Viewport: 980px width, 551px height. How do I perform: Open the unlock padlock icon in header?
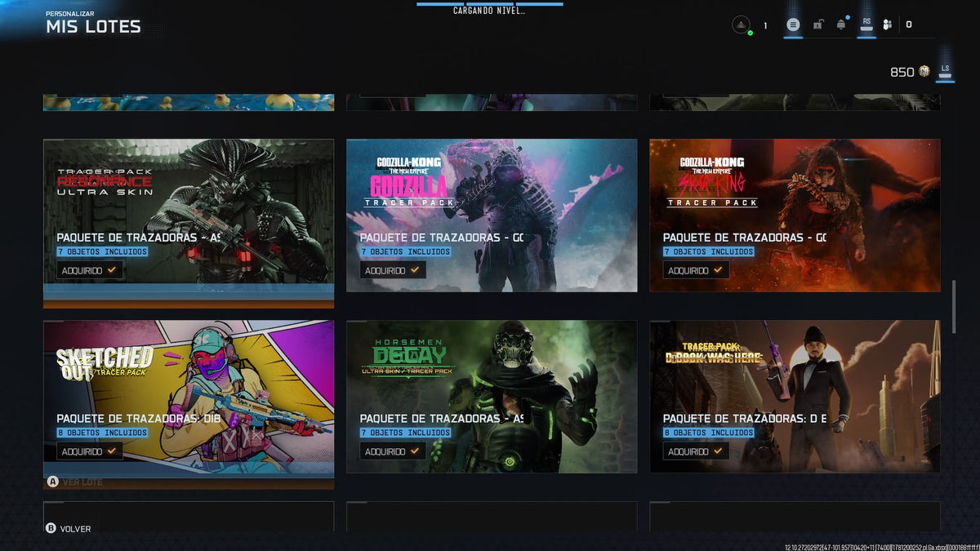click(817, 25)
